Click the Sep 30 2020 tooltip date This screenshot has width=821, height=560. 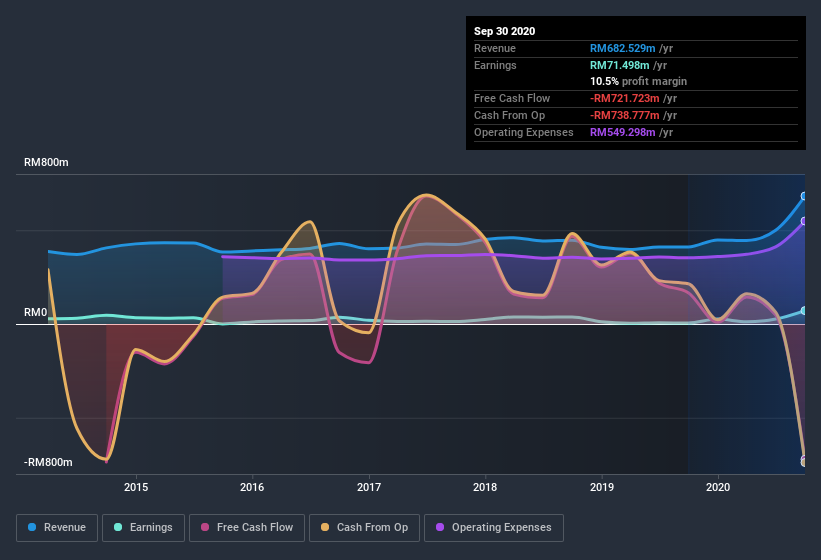tap(505, 31)
